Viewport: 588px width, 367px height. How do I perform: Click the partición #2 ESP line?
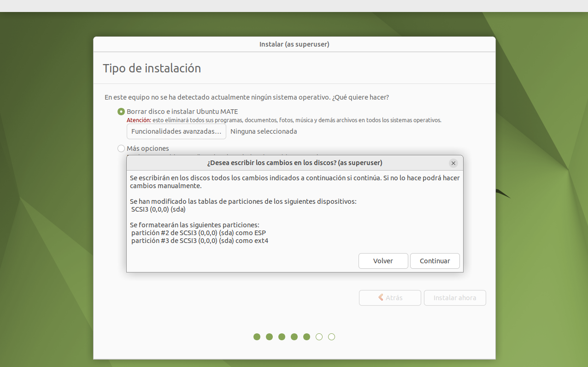[x=199, y=233]
